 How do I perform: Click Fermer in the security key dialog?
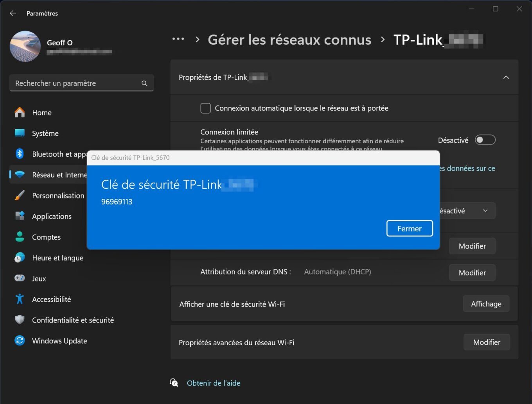[x=410, y=228]
